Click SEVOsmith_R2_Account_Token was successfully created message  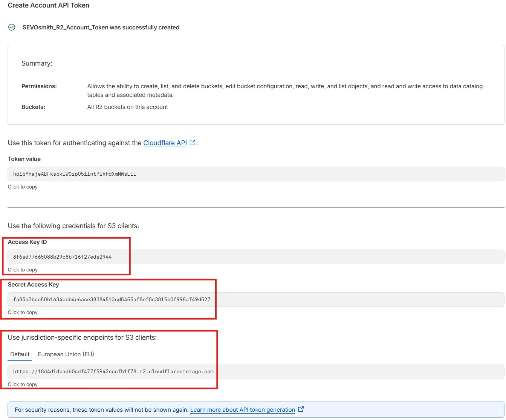(101, 28)
